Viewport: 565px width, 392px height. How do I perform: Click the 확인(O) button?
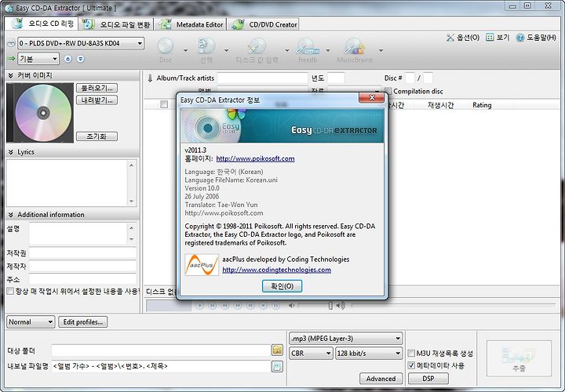282,286
